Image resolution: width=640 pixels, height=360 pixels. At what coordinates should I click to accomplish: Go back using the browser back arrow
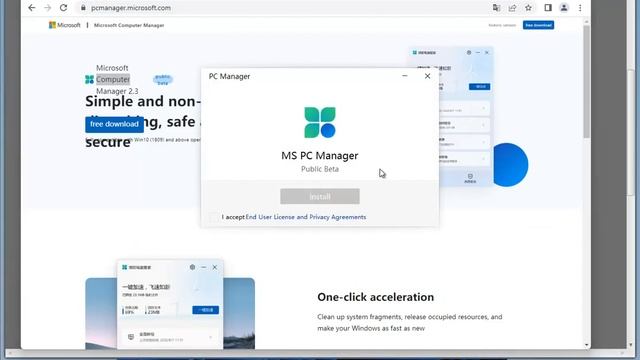point(31,8)
